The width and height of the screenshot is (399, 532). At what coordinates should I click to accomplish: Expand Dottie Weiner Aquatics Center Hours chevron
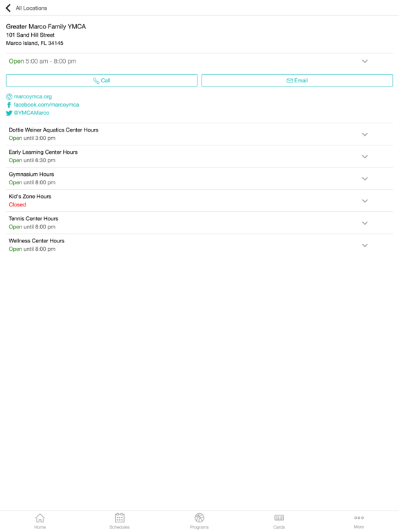coord(365,134)
